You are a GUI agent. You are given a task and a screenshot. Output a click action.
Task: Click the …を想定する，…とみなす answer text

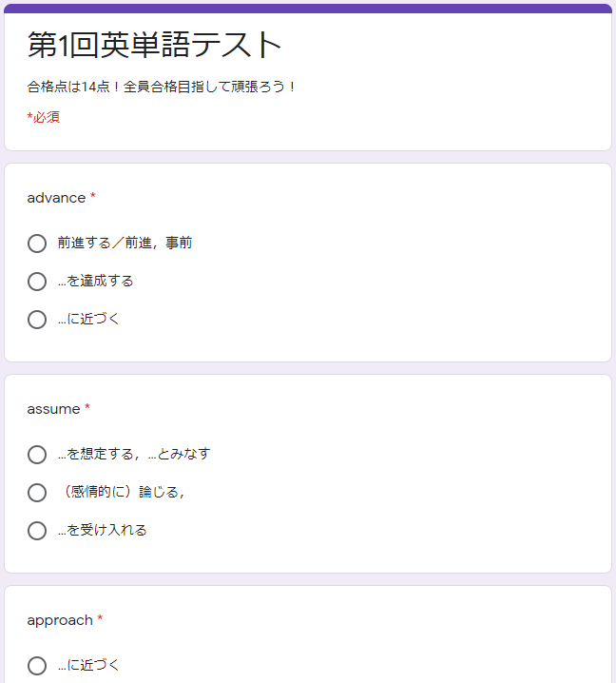pos(134,454)
